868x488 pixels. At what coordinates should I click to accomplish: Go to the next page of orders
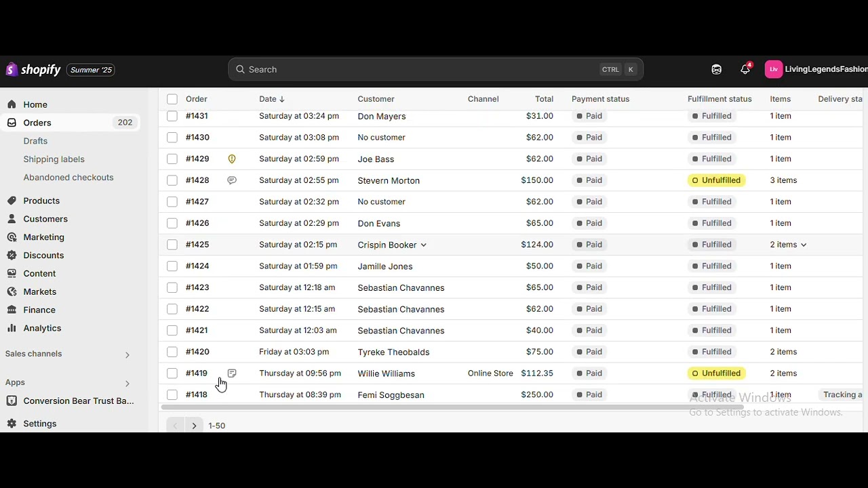[194, 426]
